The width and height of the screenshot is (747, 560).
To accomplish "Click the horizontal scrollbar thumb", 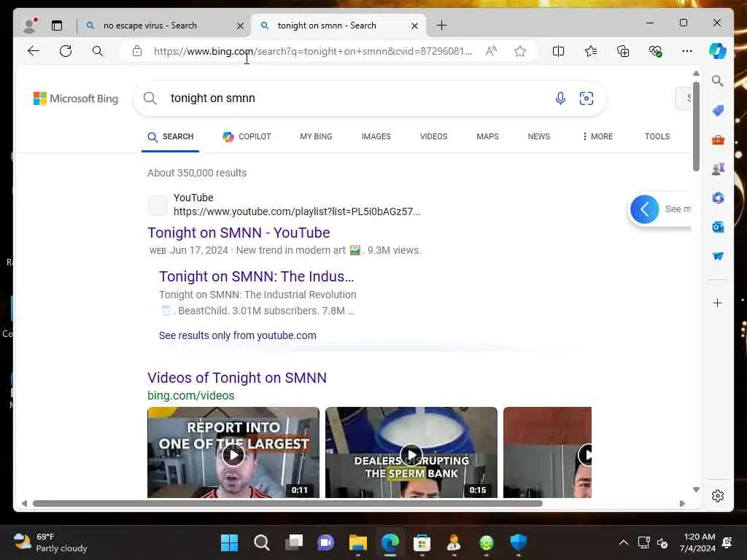I will 287,503.
